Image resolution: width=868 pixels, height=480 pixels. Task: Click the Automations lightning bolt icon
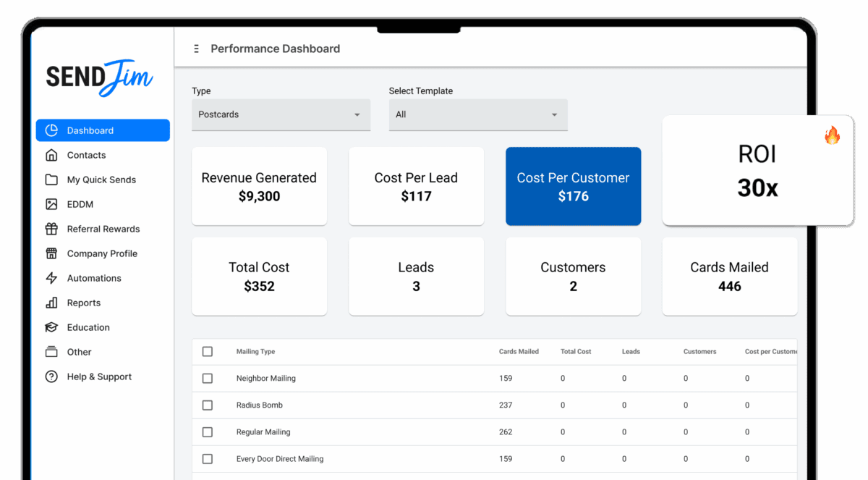coord(51,278)
